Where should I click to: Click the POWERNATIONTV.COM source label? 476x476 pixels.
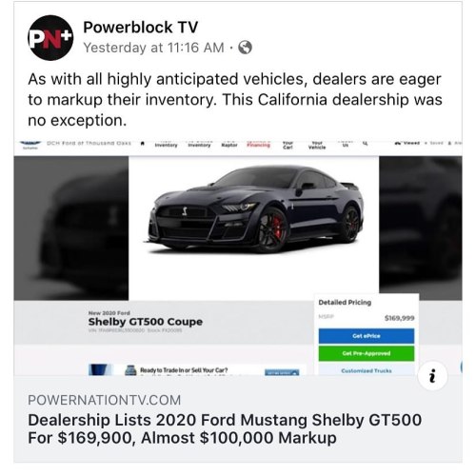click(105, 400)
